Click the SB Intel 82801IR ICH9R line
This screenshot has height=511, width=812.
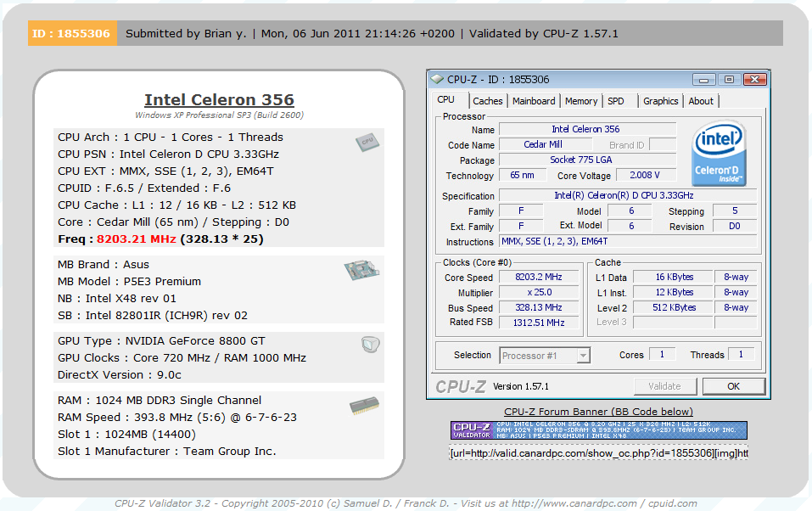152,316
